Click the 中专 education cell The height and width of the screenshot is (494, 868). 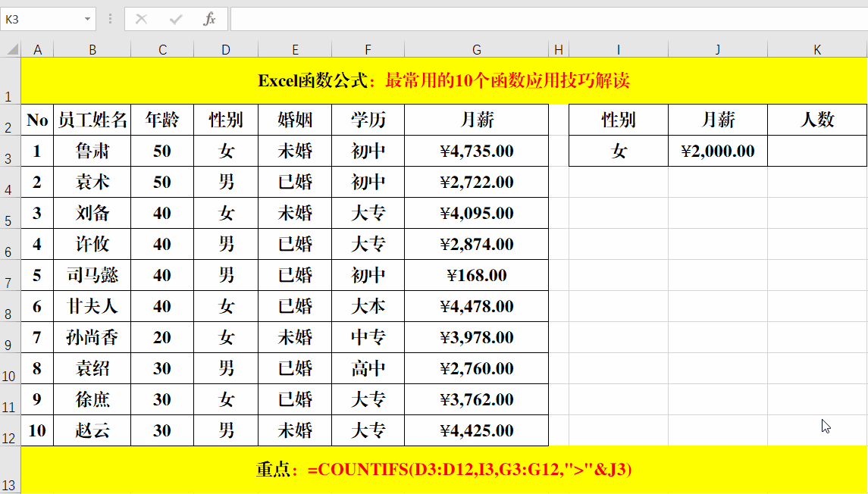point(368,337)
